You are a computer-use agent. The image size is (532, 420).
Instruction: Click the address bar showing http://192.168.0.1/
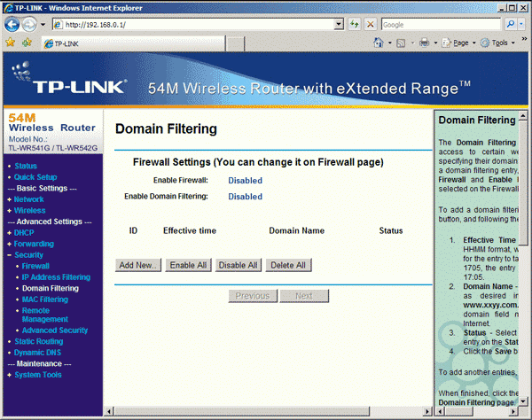click(x=193, y=25)
